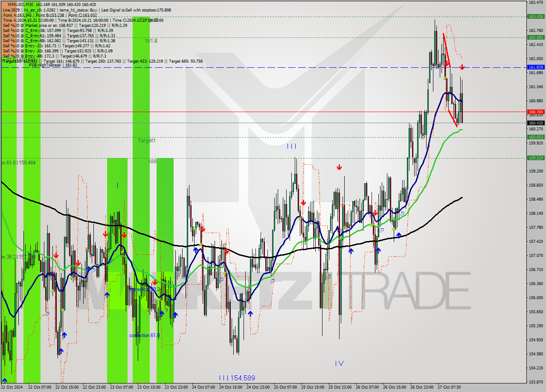Click the 158.490 price axis value
Viewport: 546px width, 392px height.
[x=536, y=199]
